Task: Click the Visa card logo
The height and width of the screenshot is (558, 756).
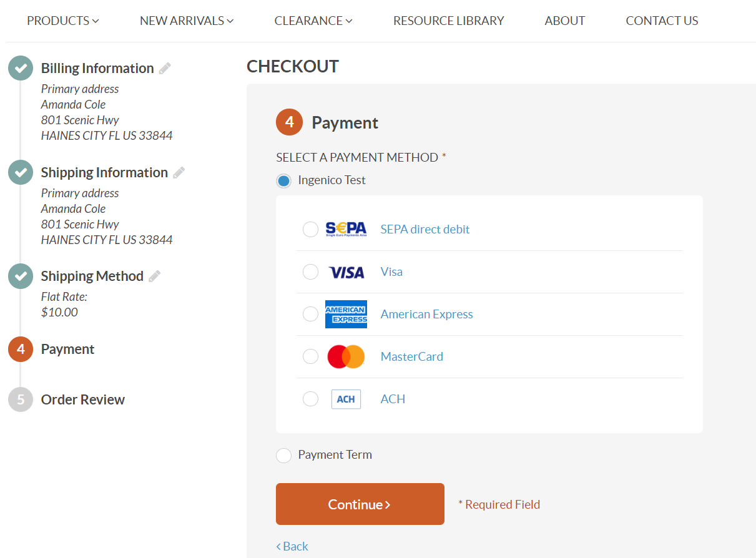Action: (x=346, y=272)
